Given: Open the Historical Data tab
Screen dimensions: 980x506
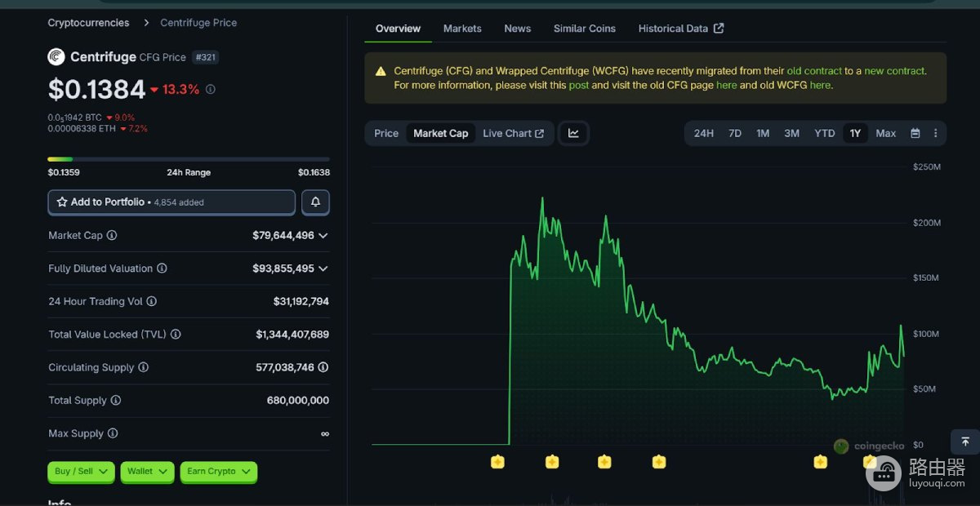Looking at the screenshot, I should click(x=681, y=28).
